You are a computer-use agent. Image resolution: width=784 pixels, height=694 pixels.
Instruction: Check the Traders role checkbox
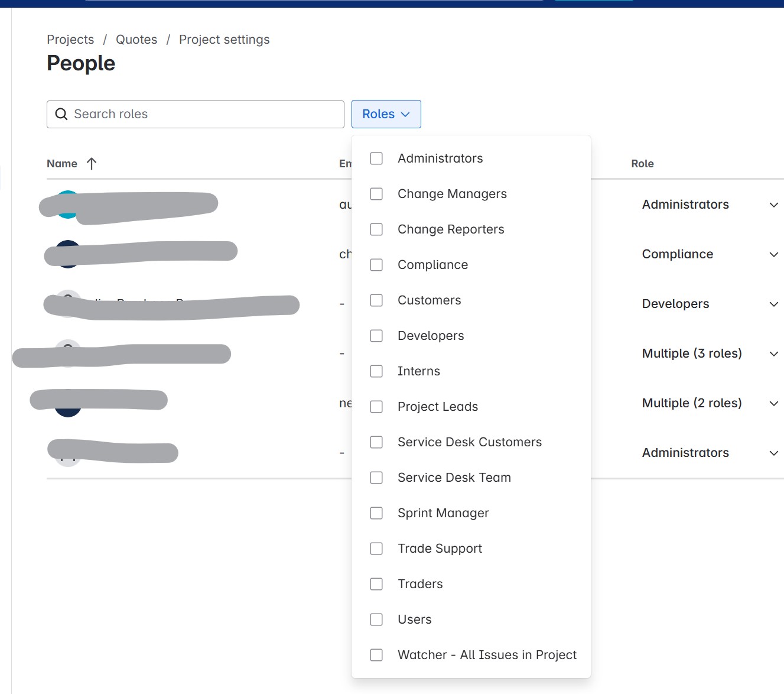(x=376, y=584)
